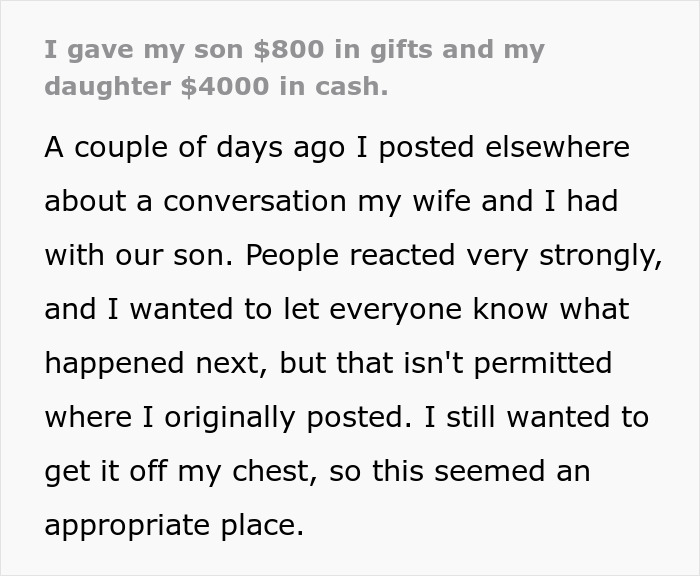Image resolution: width=700 pixels, height=576 pixels.
Task: Click the words "happened next"
Action: [151, 363]
